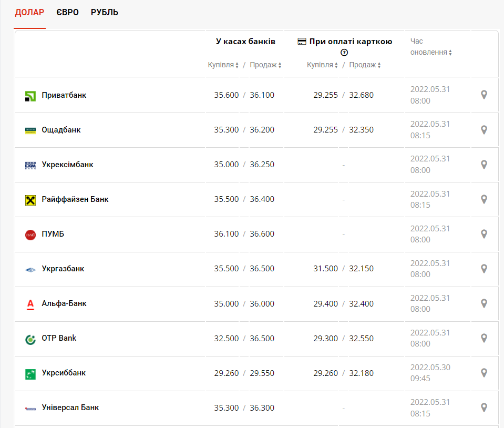This screenshot has width=504, height=428.
Task: Open the Укрексімбанк bank link
Action: click(67, 165)
